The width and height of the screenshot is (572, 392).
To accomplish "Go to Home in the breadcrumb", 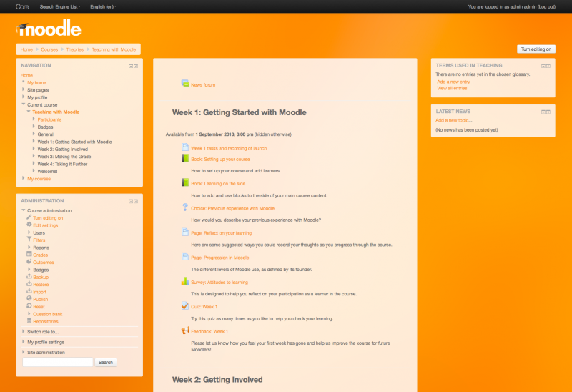I will tap(26, 49).
